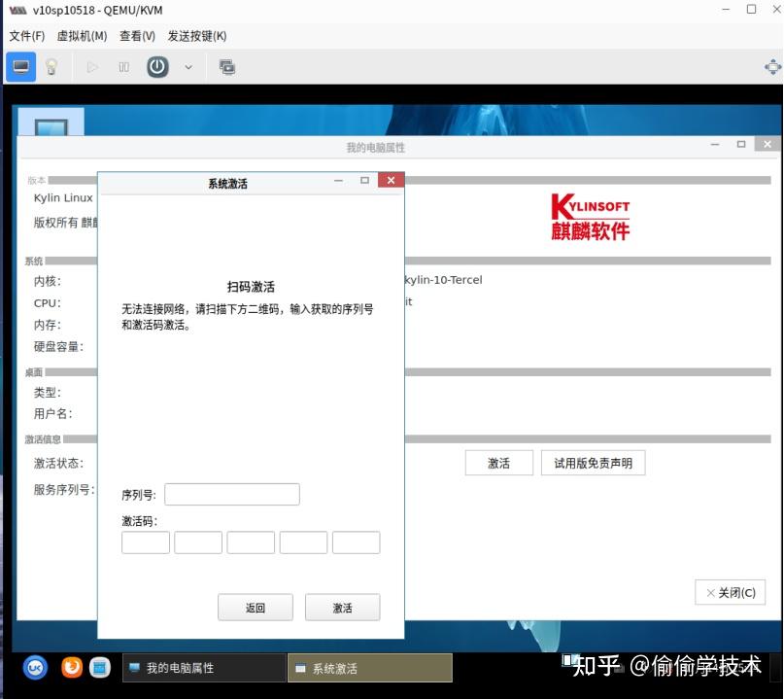Click the 扫码激活 heading text

[x=251, y=287]
